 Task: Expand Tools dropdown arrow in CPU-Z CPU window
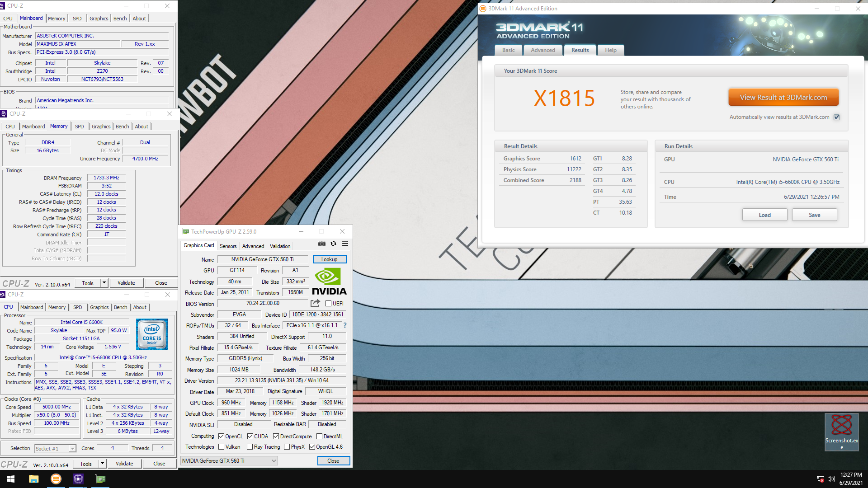(102, 464)
